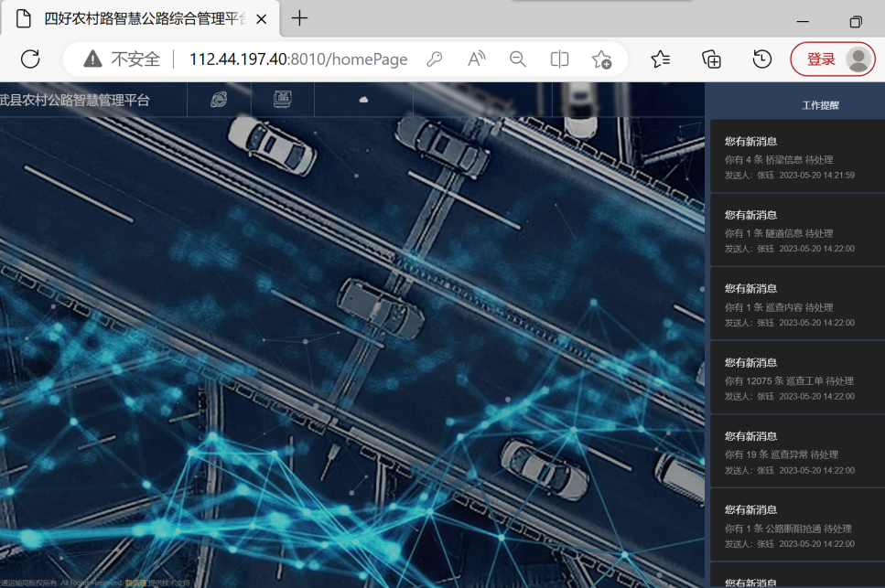Reload the page with the refresh icon
Viewport: 885px width, 588px height.
pos(30,59)
